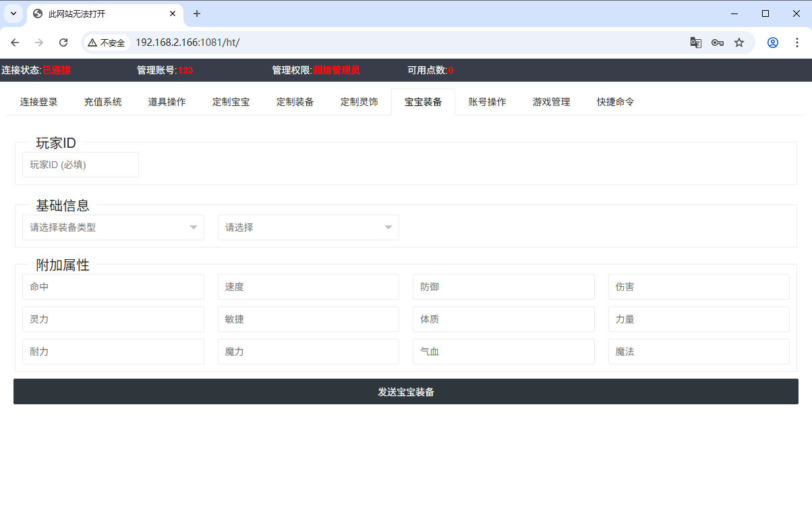Switch to the 充值系统 tab
Viewport: 812px width, 517px height.
coord(103,102)
